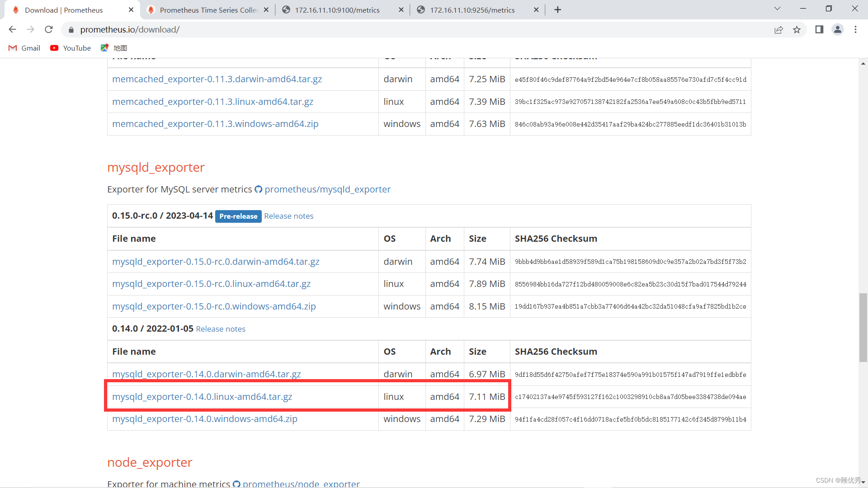This screenshot has height=488, width=868.
Task: Open the prometheus/node_exporter repository link
Action: pyautogui.click(x=302, y=483)
